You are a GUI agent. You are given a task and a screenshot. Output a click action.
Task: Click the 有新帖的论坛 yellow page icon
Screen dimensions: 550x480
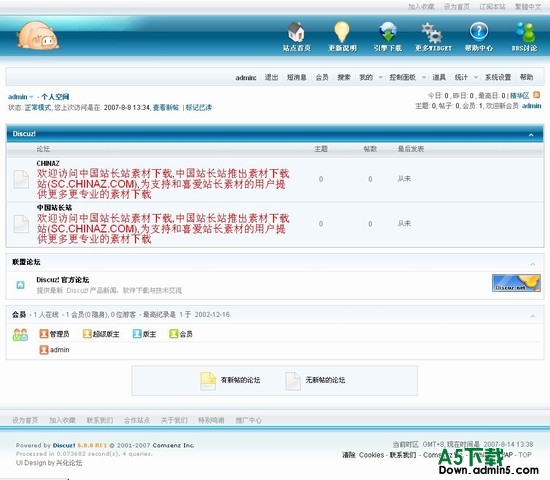208,381
